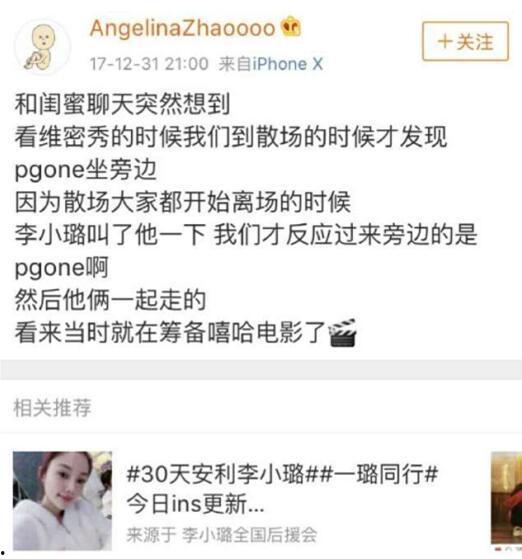Tap the clapperboard emoji in post

pos(342,333)
